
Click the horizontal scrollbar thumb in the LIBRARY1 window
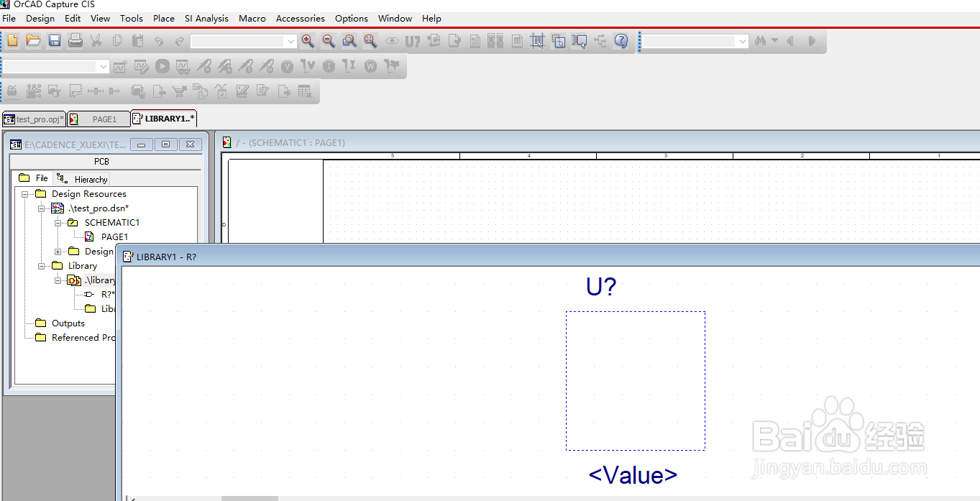[x=249, y=498]
